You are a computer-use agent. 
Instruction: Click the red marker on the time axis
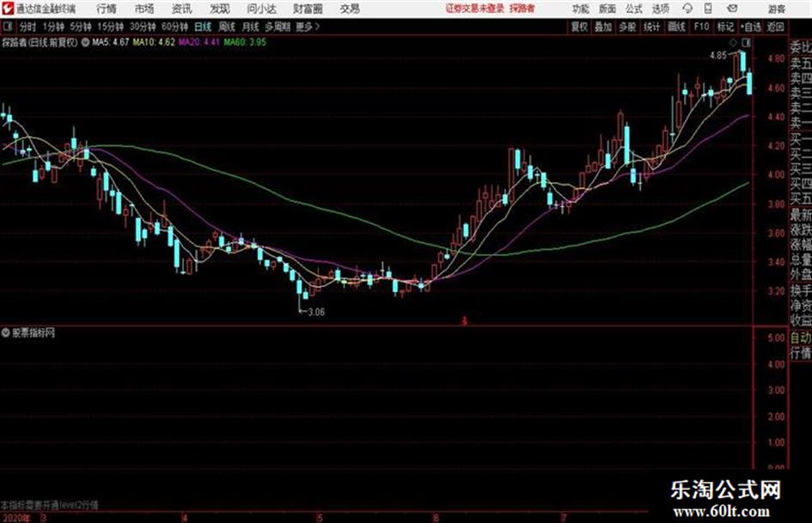pyautogui.click(x=465, y=321)
